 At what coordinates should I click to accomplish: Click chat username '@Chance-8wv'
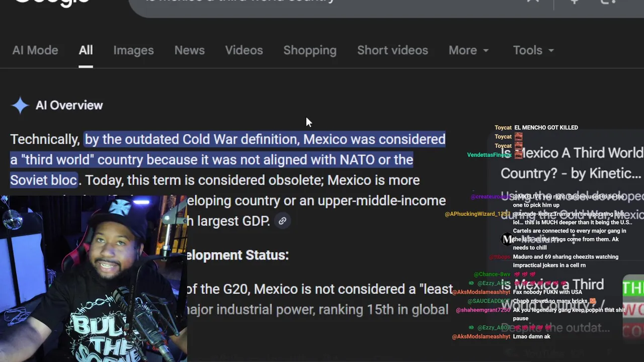tap(492, 275)
